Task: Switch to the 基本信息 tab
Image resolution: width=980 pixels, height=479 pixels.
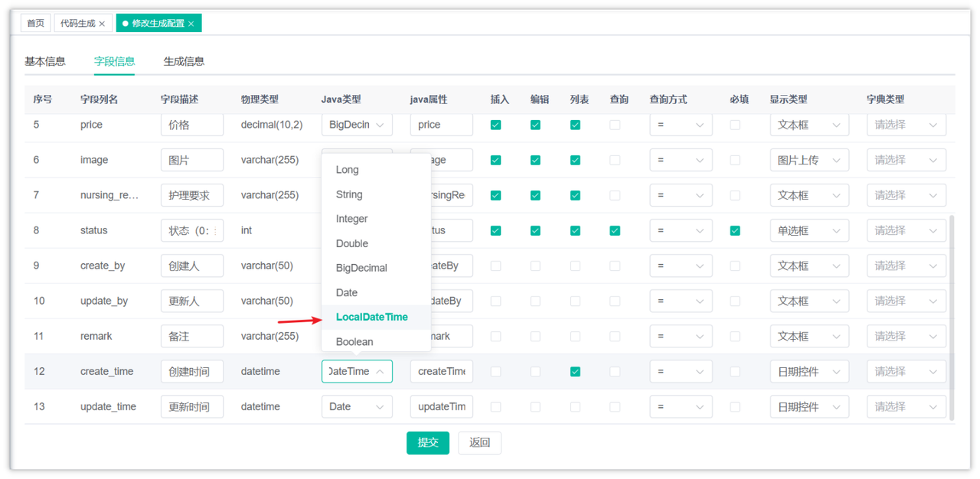Action: click(x=45, y=61)
